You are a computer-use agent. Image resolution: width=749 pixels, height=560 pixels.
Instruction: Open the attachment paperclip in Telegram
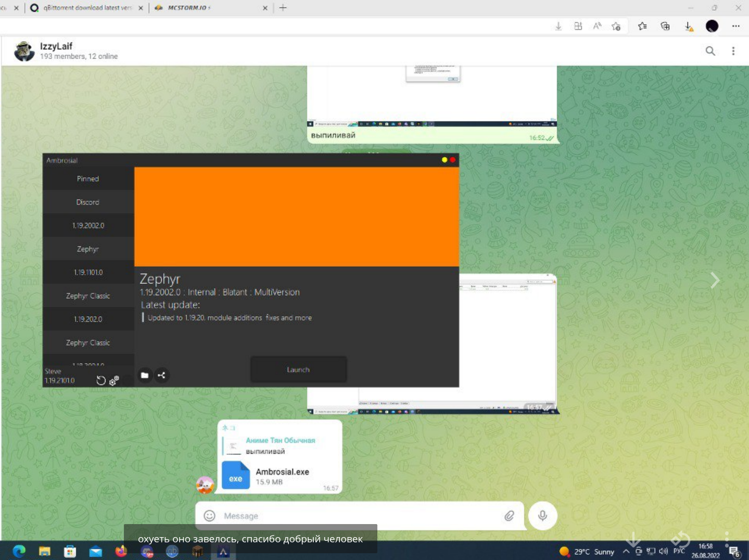point(510,516)
